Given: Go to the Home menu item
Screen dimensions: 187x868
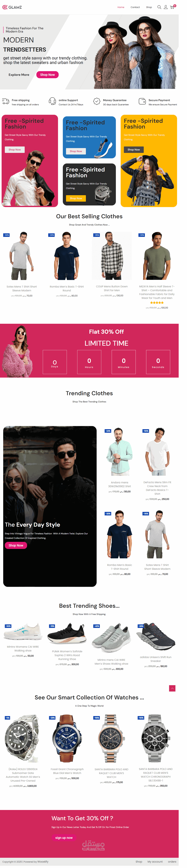Looking at the screenshot, I should 121,7.
